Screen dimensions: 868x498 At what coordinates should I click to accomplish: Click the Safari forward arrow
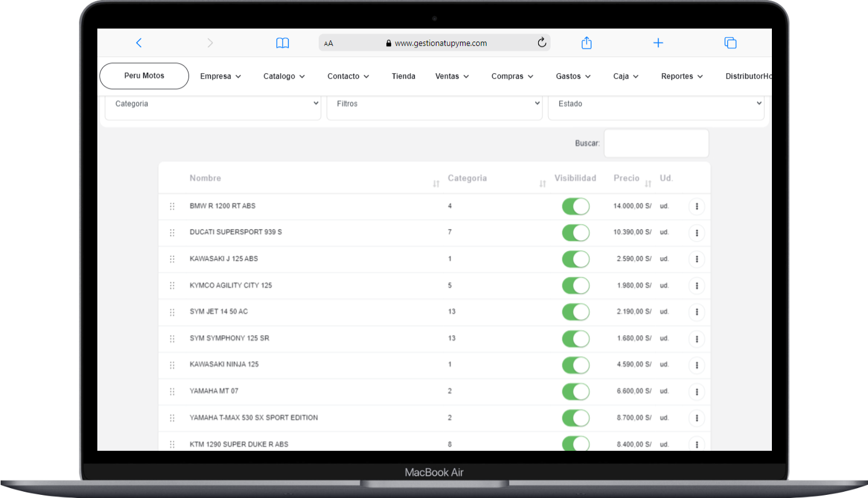[210, 43]
